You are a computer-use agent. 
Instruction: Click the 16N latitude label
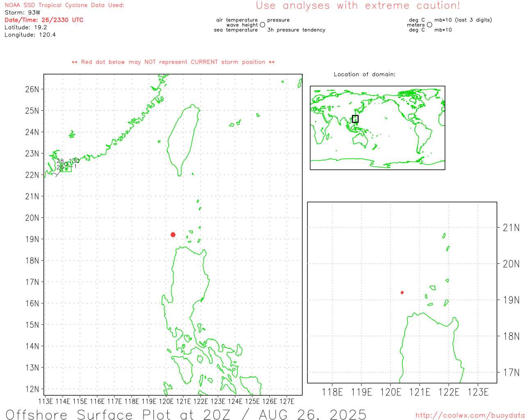32,304
